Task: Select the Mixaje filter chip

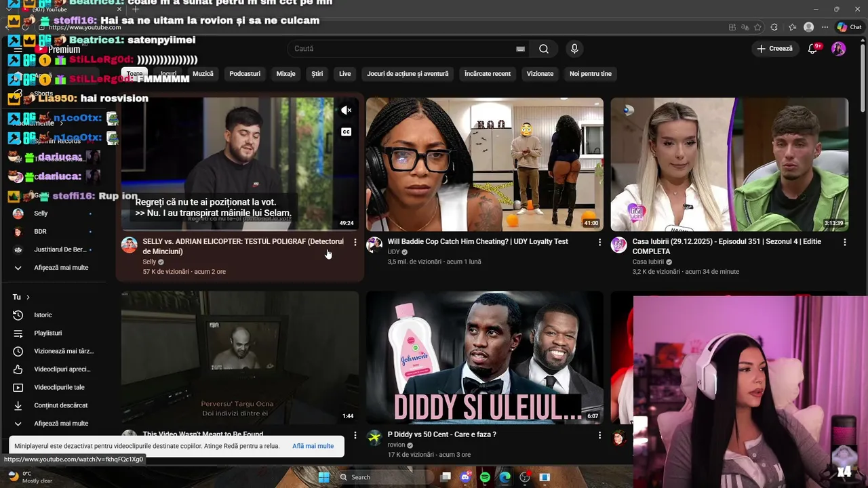Action: [x=285, y=74]
